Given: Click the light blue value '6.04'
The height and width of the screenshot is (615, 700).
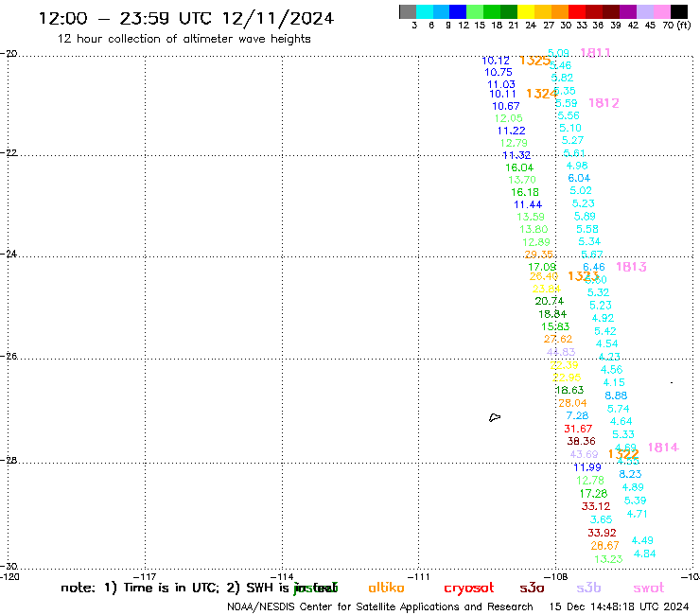Looking at the screenshot, I should 579,178.
